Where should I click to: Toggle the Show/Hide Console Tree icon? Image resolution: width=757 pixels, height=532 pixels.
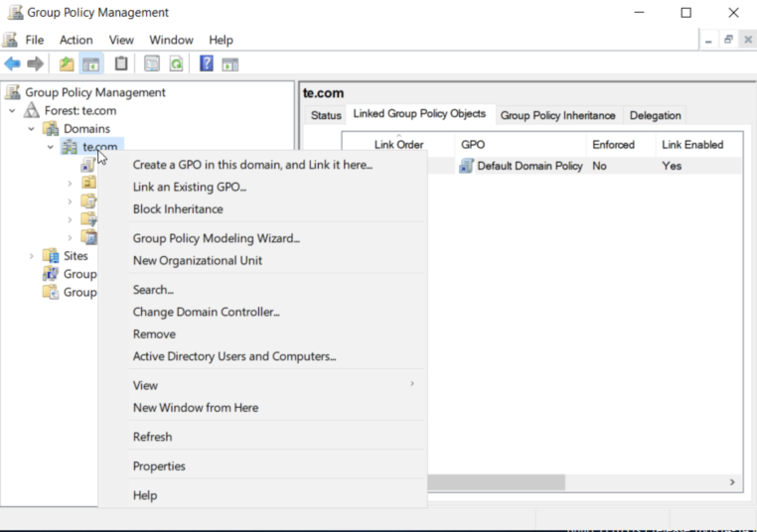(x=91, y=64)
